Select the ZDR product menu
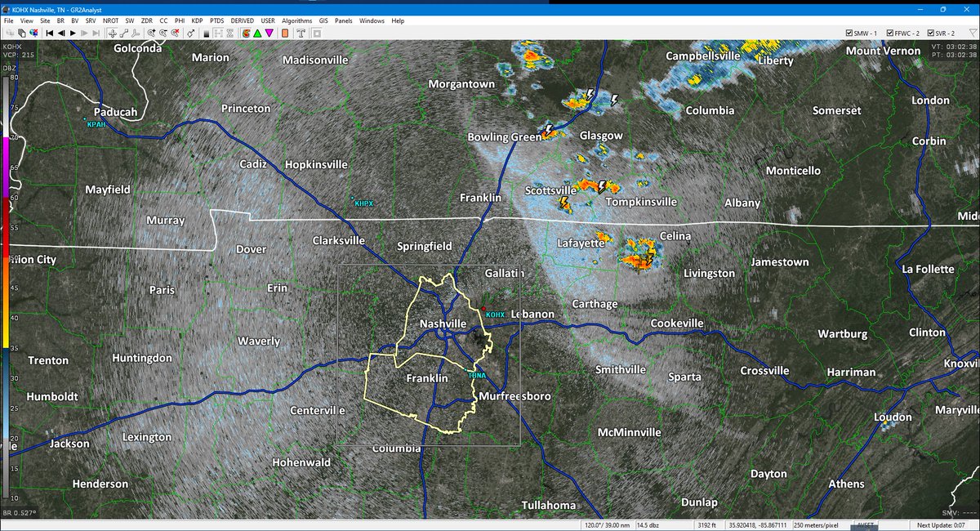 pos(146,20)
